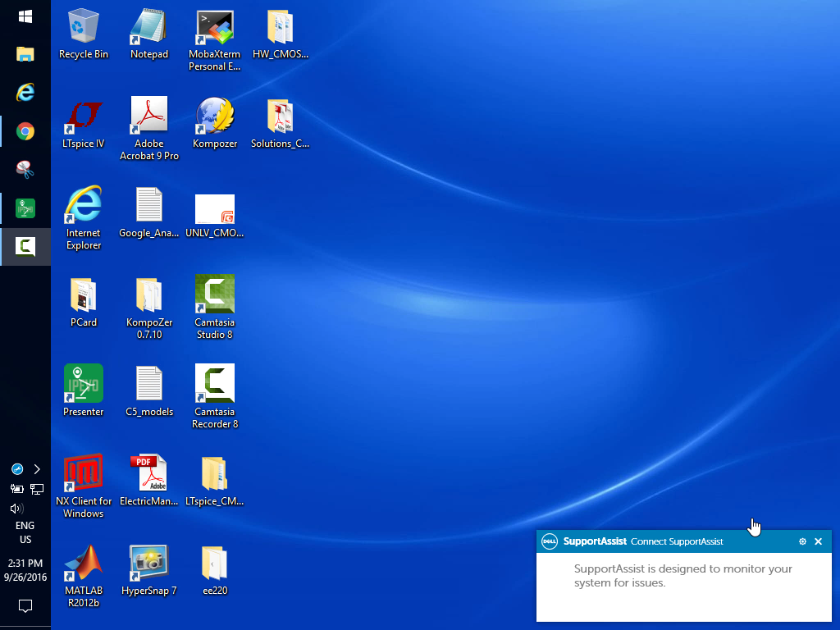This screenshot has height=630, width=840.
Task: Select Adobe Acrobat 9 Pro icon
Action: (148, 118)
